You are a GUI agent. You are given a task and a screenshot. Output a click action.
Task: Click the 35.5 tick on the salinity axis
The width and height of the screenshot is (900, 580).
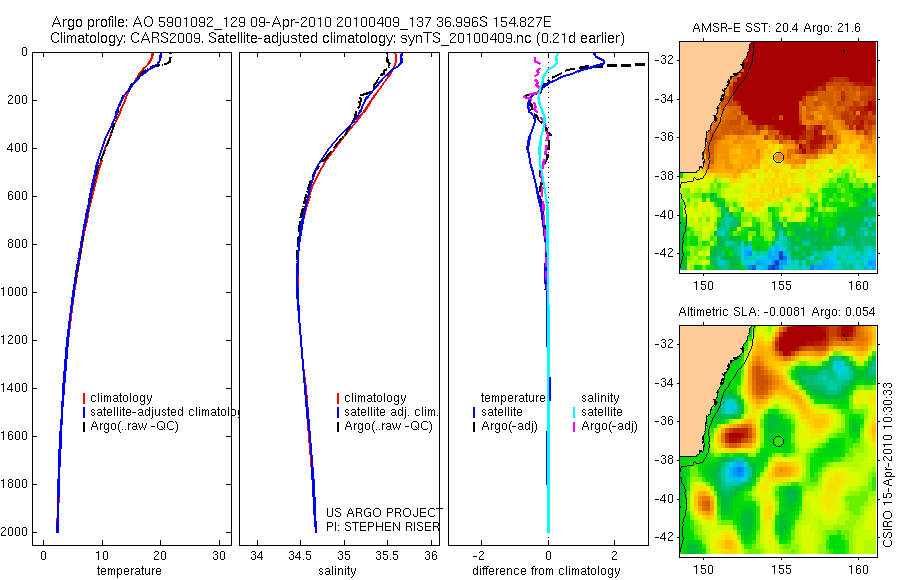387,556
